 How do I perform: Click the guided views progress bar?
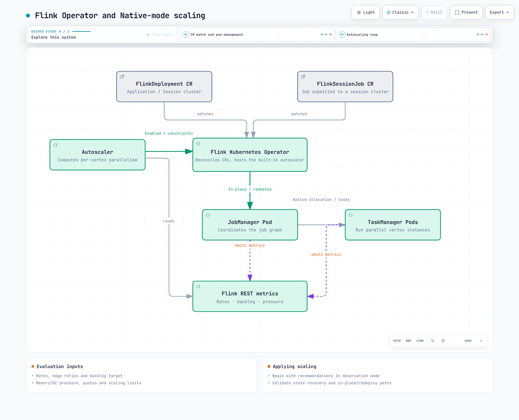click(x=81, y=31)
